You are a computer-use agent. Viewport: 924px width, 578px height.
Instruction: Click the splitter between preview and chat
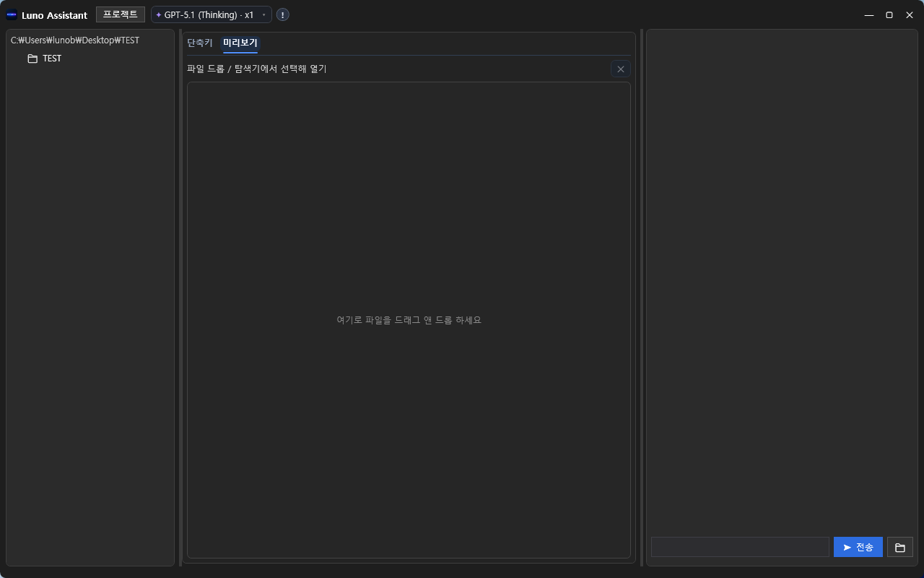click(641, 298)
